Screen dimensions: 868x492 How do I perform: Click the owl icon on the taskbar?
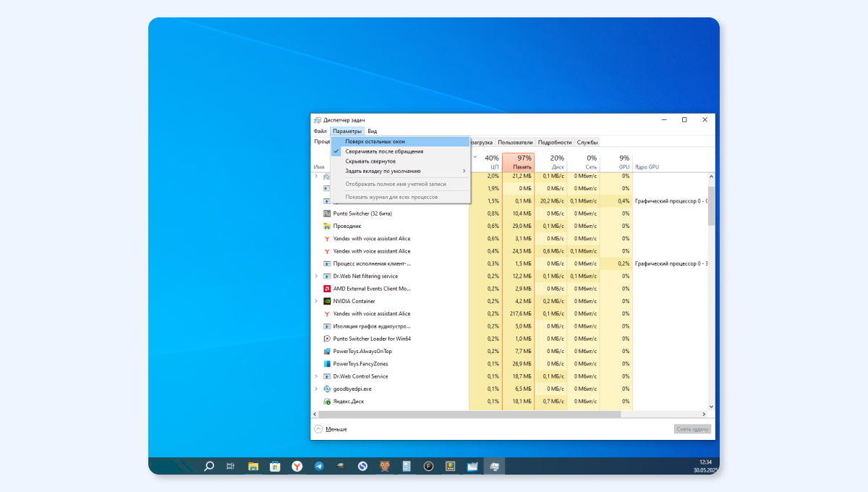[x=385, y=467]
